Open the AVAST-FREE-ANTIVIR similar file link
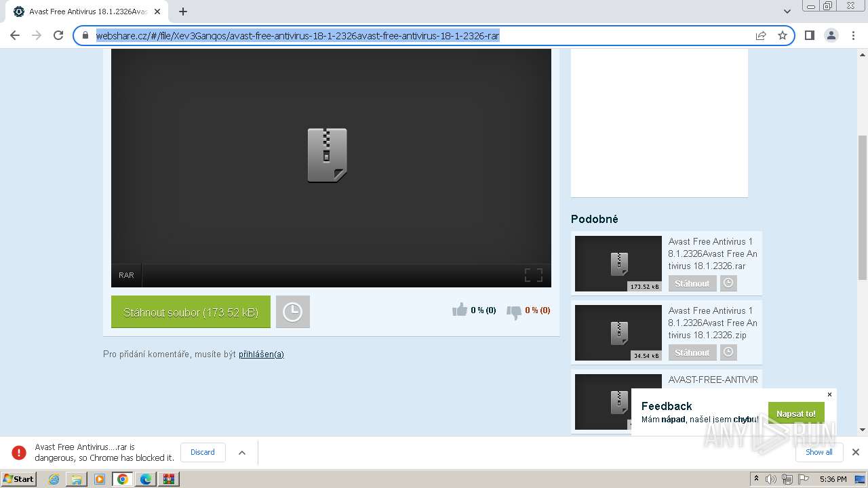Viewport: 868px width, 488px height. pyautogui.click(x=713, y=380)
